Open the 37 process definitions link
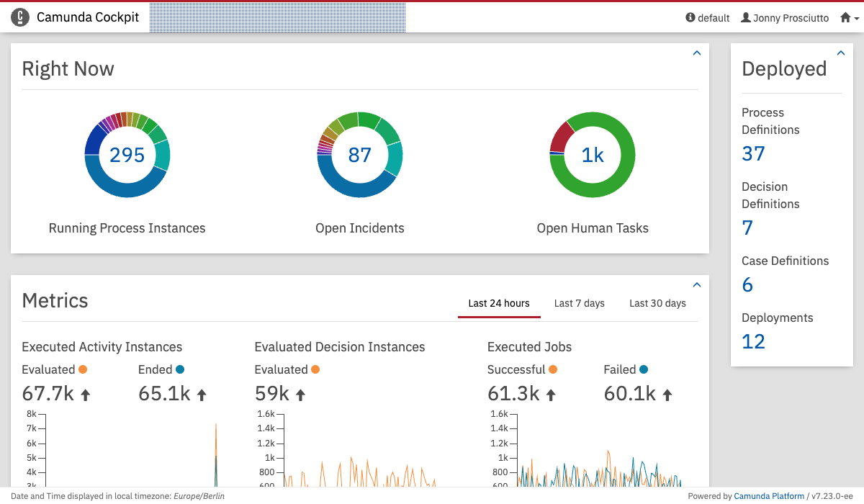This screenshot has height=504, width=864. (753, 153)
